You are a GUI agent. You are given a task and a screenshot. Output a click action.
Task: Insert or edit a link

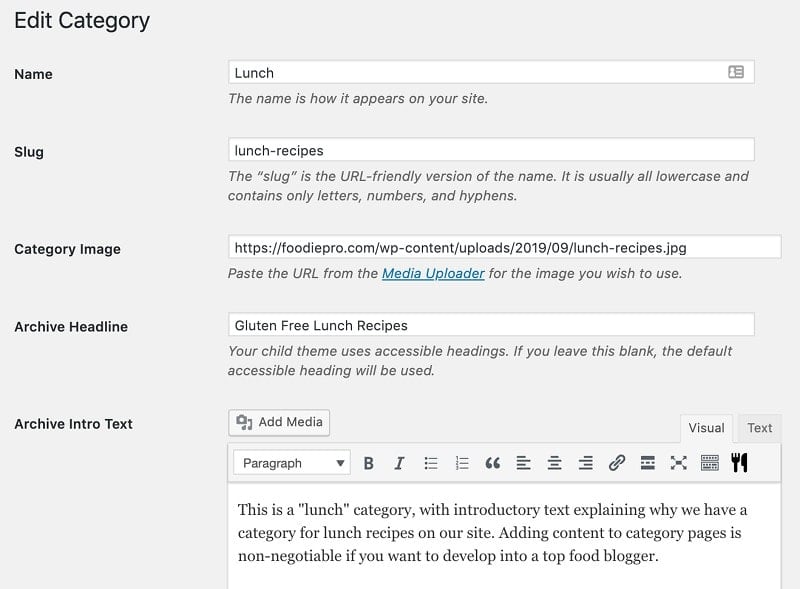pyautogui.click(x=617, y=463)
